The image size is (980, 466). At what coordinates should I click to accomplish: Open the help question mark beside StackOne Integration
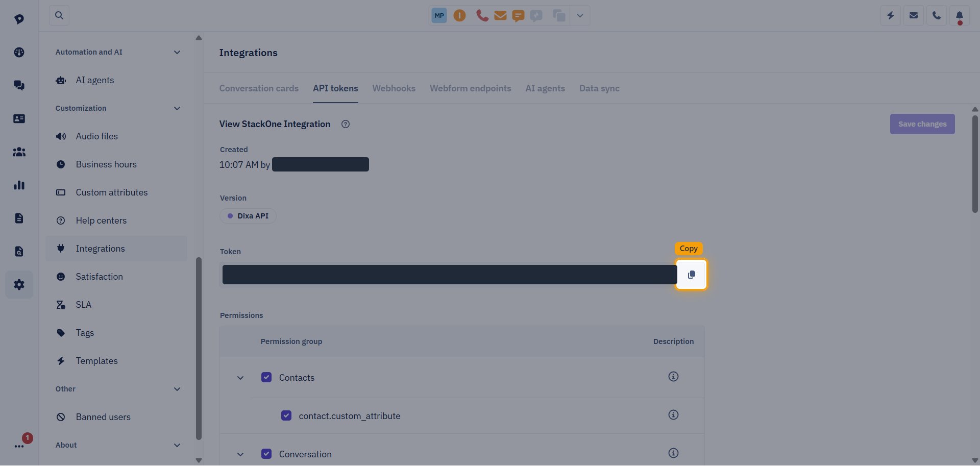pyautogui.click(x=346, y=124)
